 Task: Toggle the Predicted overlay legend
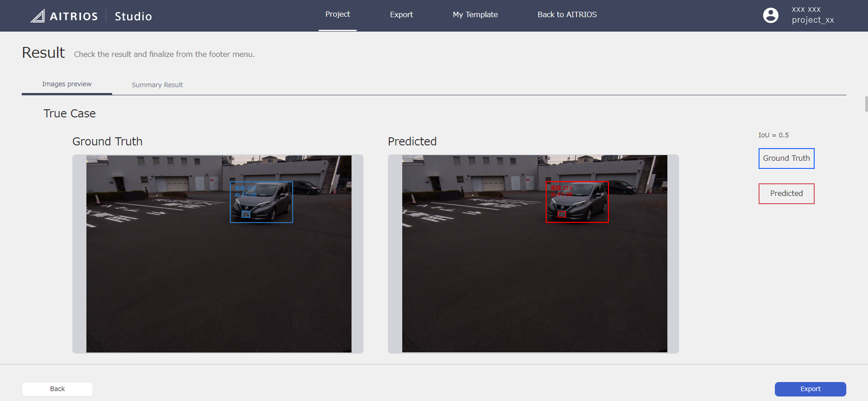(786, 193)
